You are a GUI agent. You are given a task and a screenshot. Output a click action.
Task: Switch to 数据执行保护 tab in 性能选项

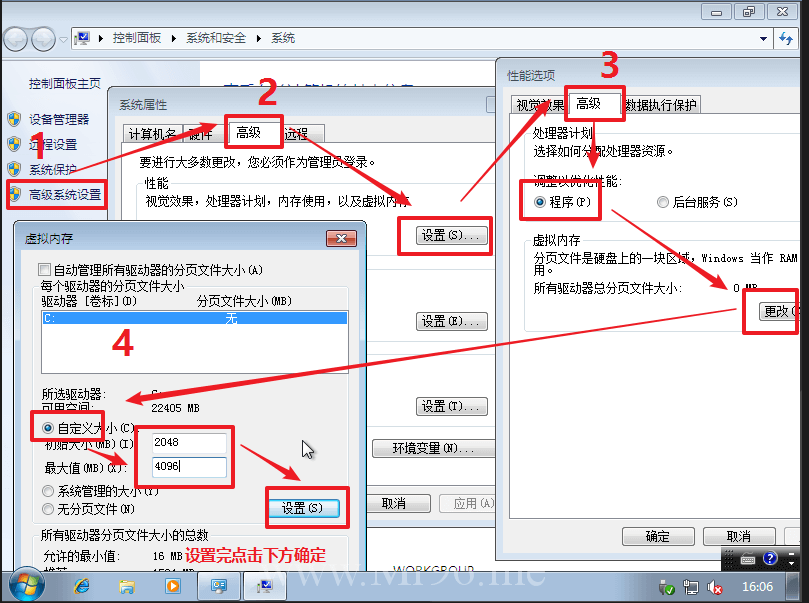coord(661,105)
